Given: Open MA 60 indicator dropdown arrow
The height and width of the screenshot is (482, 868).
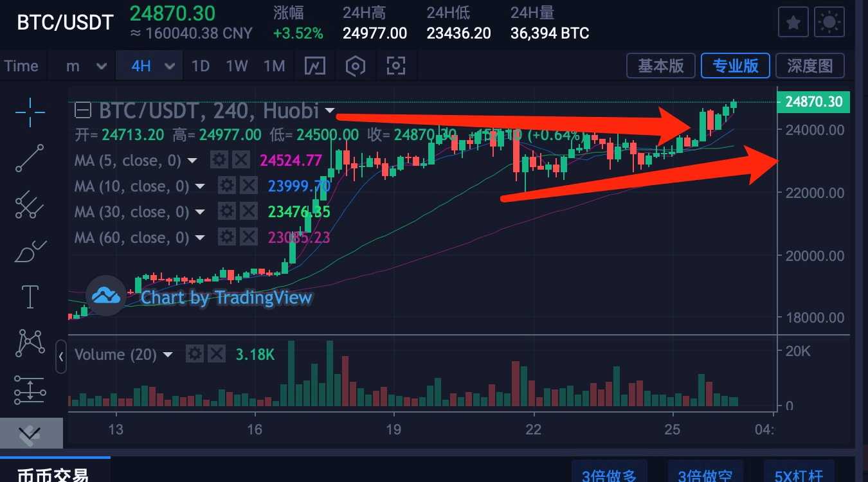Looking at the screenshot, I should (200, 238).
